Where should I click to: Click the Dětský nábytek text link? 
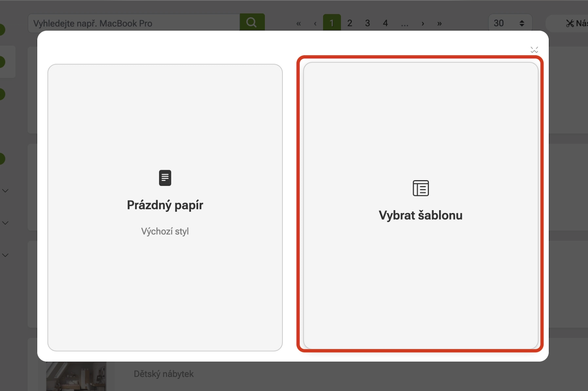[x=163, y=374]
